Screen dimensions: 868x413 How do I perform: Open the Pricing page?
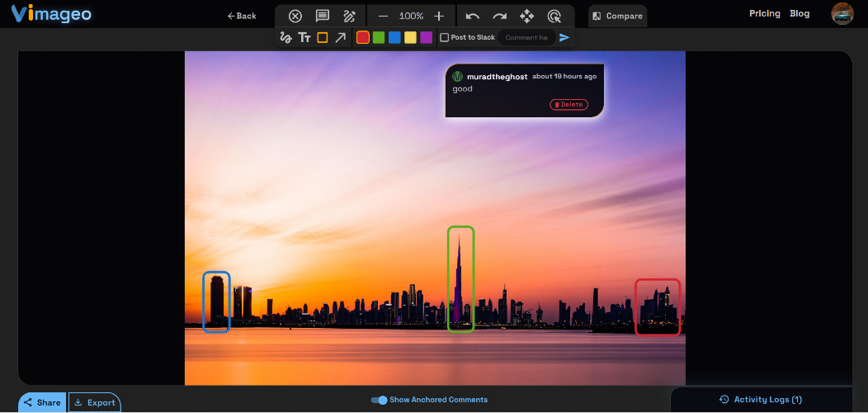[765, 14]
